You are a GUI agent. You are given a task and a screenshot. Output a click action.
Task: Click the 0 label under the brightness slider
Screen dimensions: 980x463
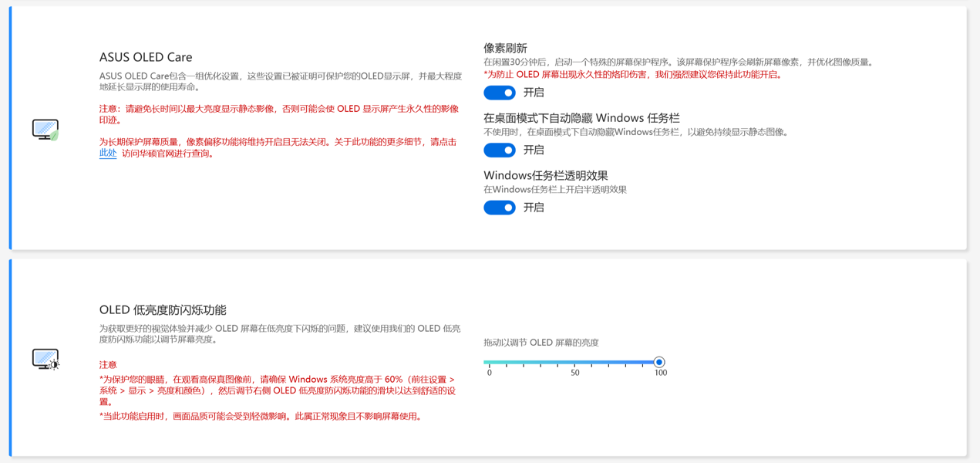click(x=489, y=373)
